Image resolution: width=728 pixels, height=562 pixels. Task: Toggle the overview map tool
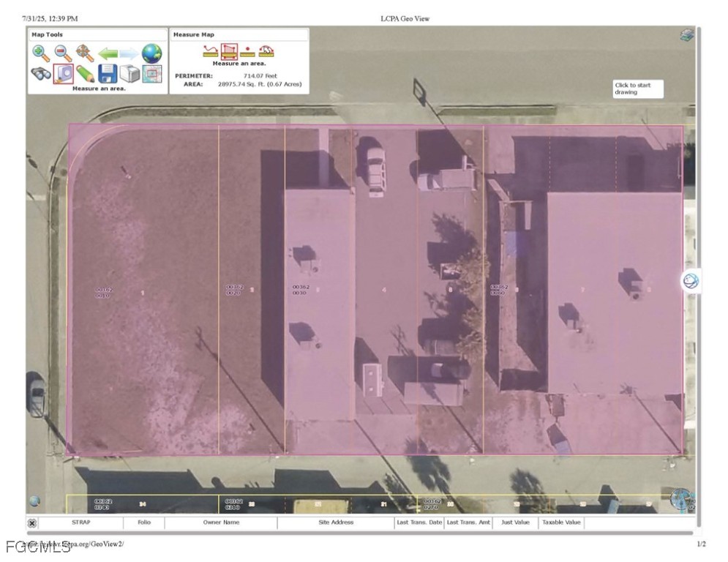[x=151, y=74]
